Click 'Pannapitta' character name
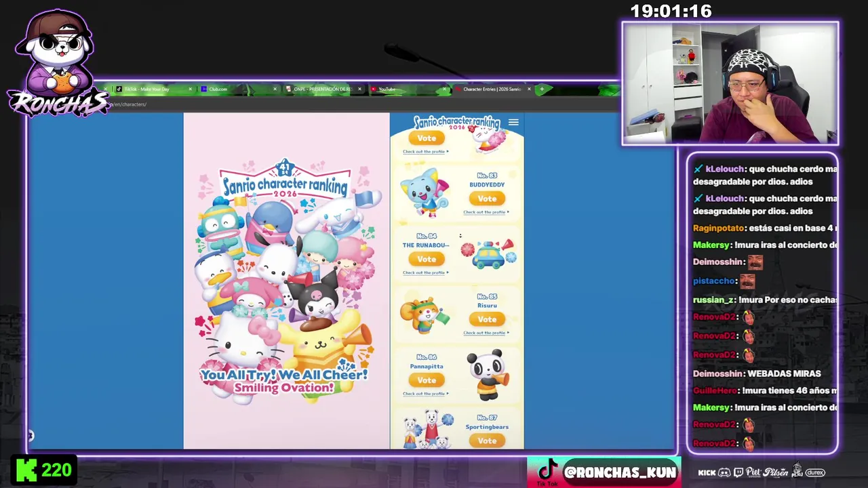 [x=427, y=367]
